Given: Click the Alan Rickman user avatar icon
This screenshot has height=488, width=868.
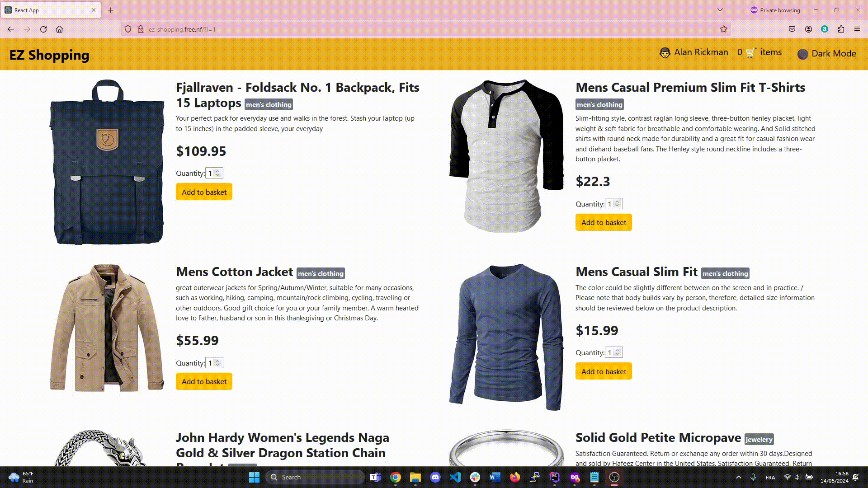Looking at the screenshot, I should click(665, 53).
